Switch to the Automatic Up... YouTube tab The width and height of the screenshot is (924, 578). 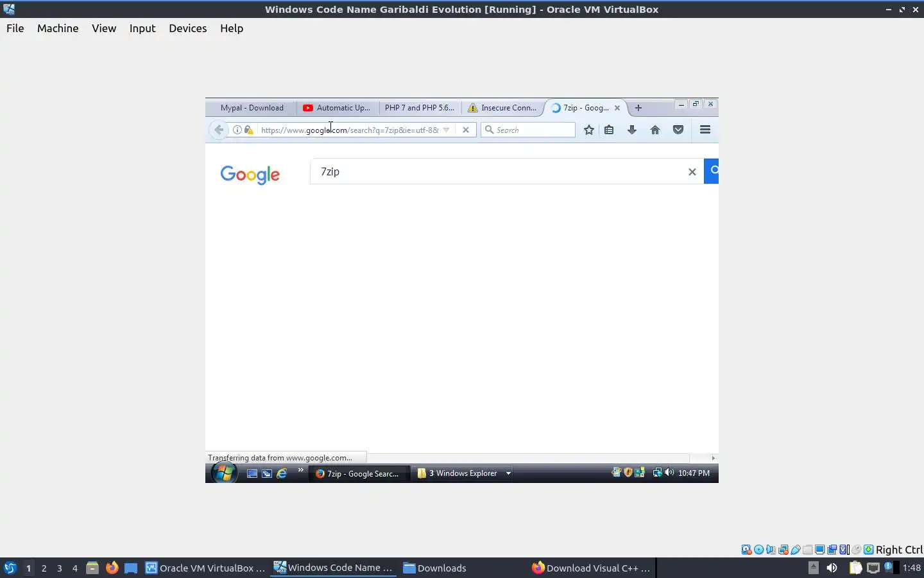[338, 108]
